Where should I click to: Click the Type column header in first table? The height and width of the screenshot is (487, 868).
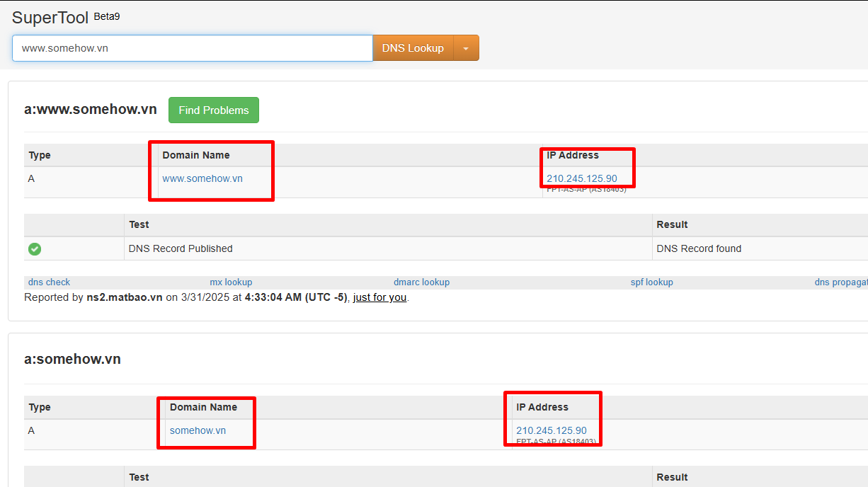pos(40,156)
